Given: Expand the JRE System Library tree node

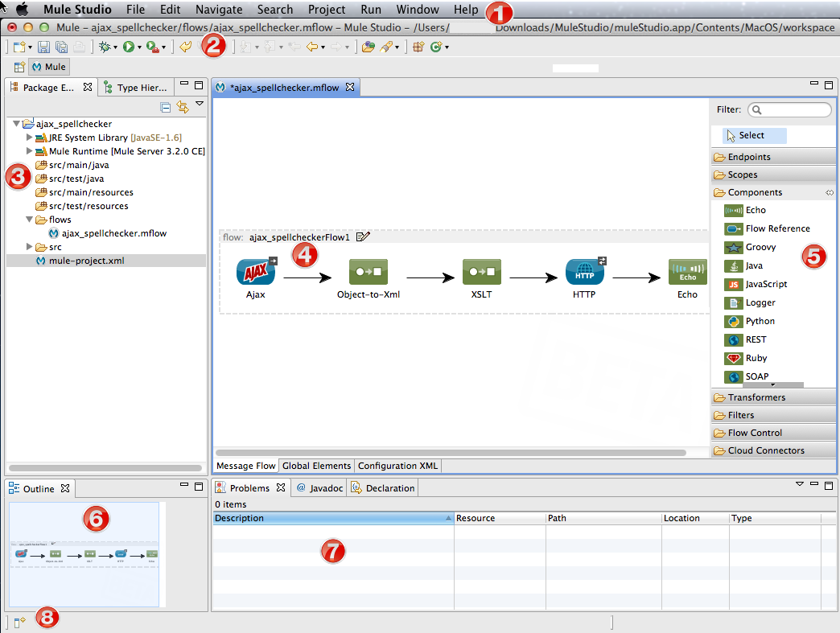Looking at the screenshot, I should 30,138.
